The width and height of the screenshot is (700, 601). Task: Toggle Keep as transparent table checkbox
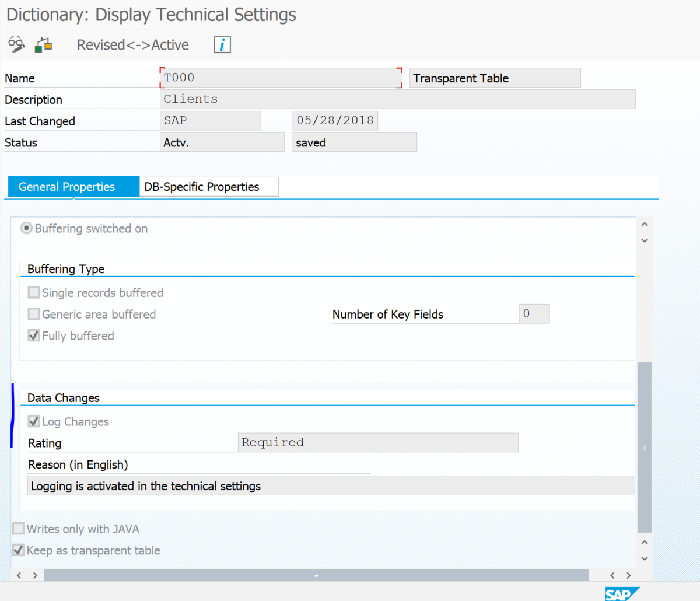tap(19, 550)
